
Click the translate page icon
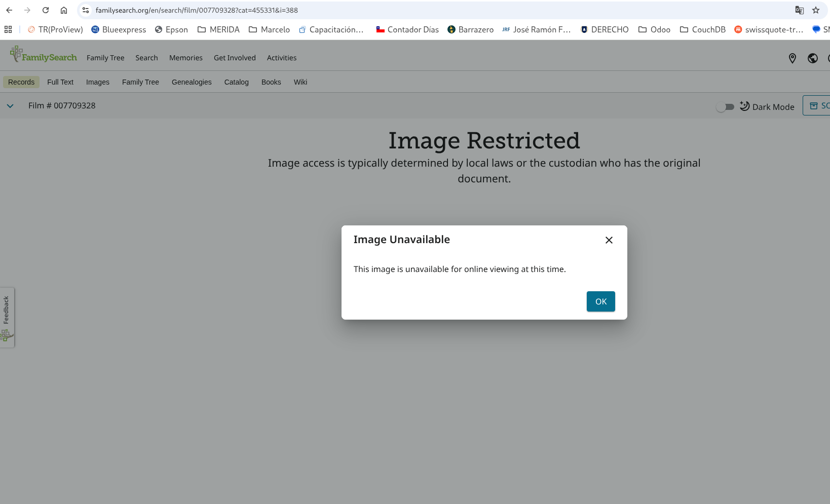tap(800, 10)
